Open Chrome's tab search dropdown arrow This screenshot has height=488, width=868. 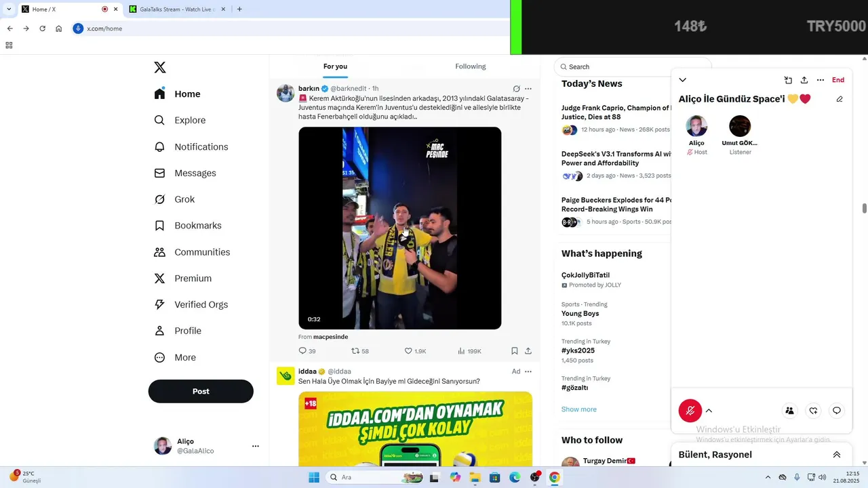coord(9,9)
